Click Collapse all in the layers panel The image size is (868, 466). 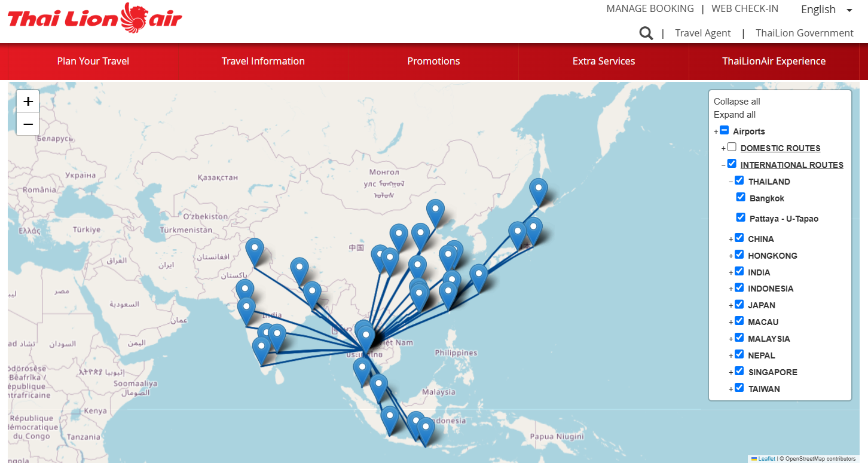[x=736, y=102]
